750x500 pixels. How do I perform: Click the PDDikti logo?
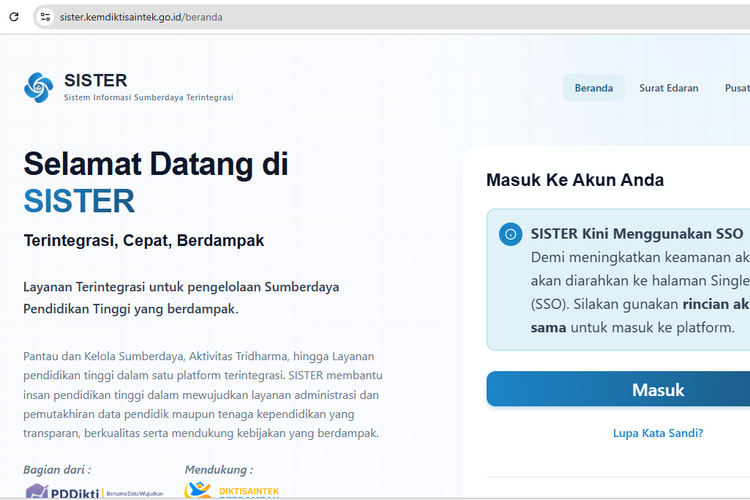(x=94, y=491)
